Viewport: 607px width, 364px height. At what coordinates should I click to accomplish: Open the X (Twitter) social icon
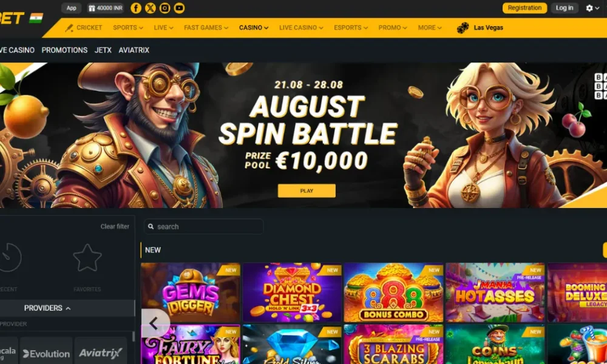pos(150,8)
